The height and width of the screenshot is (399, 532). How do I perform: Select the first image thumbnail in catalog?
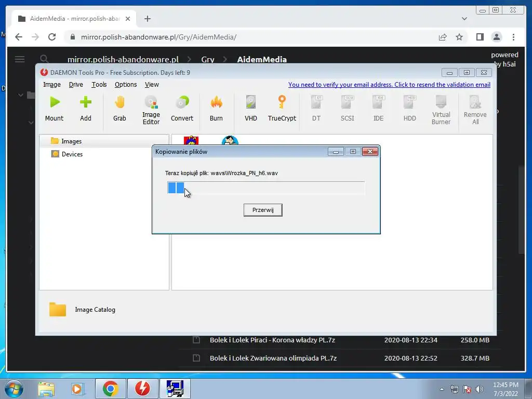(x=191, y=140)
